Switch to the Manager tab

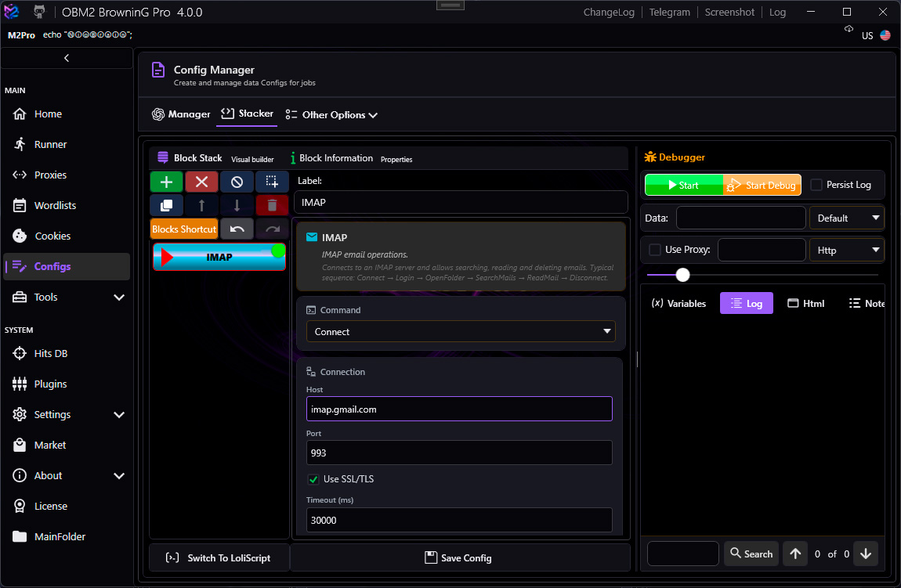tap(181, 114)
